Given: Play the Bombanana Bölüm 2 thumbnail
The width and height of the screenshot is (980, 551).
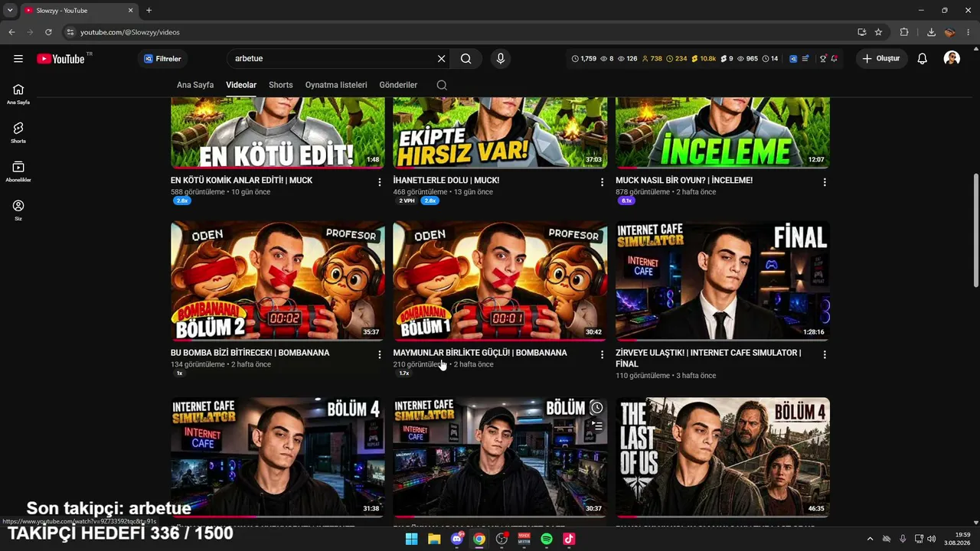Looking at the screenshot, I should (x=278, y=281).
